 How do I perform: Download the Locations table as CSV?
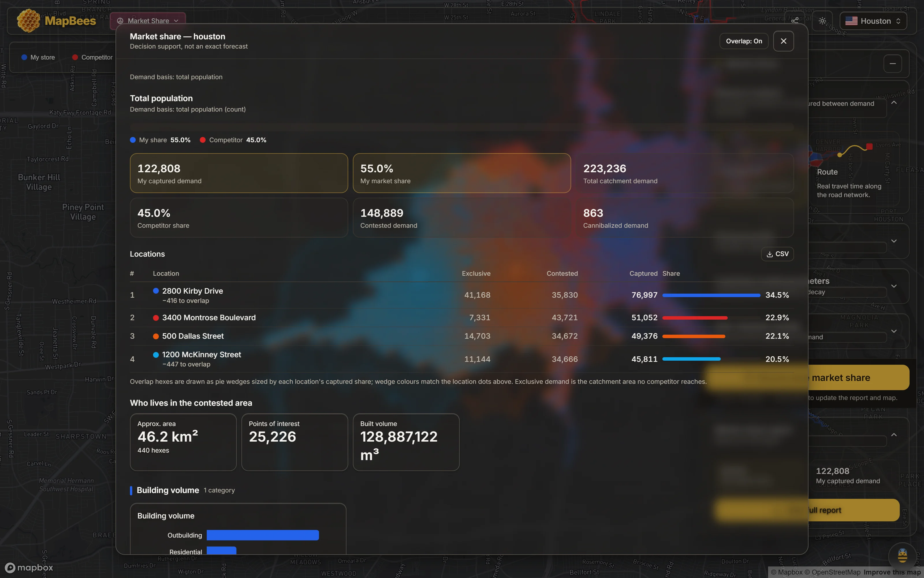pyautogui.click(x=777, y=254)
